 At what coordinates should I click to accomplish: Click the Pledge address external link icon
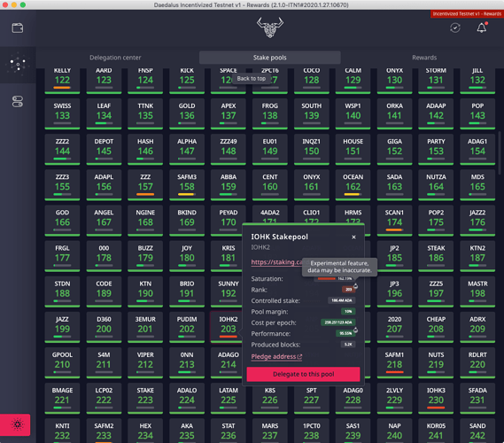pos(299,356)
